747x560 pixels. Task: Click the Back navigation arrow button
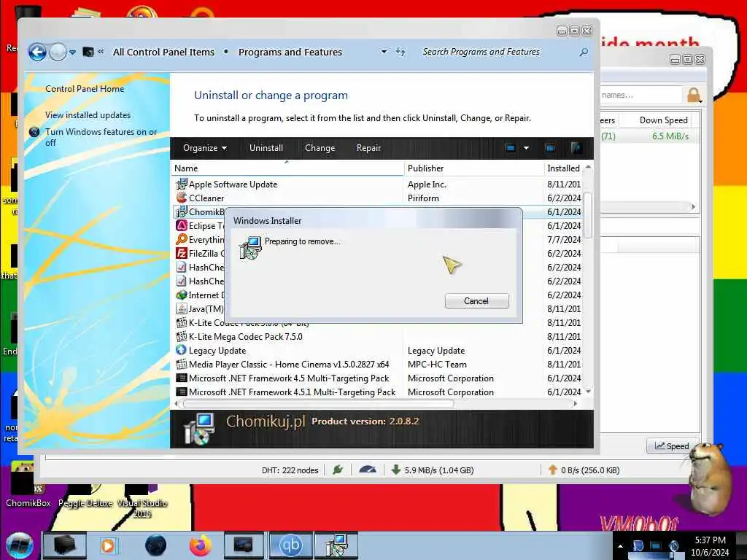coord(38,52)
